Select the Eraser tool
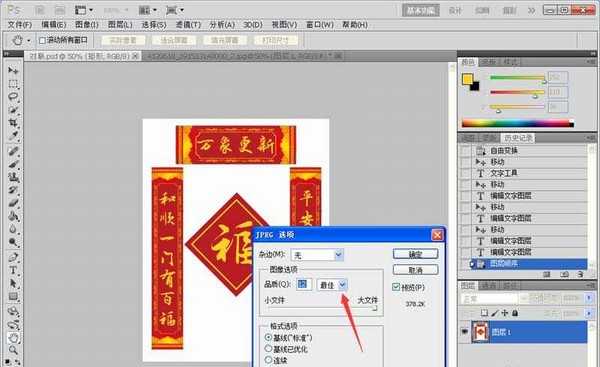 point(13,203)
